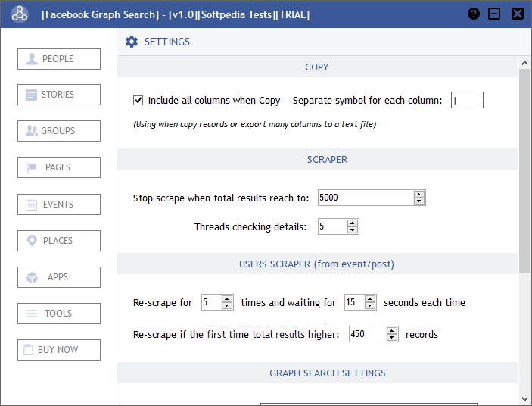
Task: Click the scrollbar up arrow
Action: (x=524, y=63)
